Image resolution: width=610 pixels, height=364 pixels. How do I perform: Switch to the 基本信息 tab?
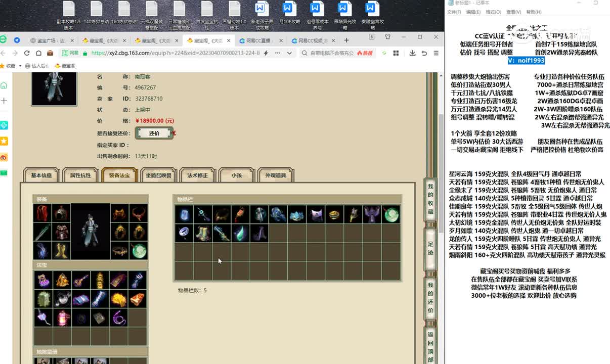[x=41, y=175]
